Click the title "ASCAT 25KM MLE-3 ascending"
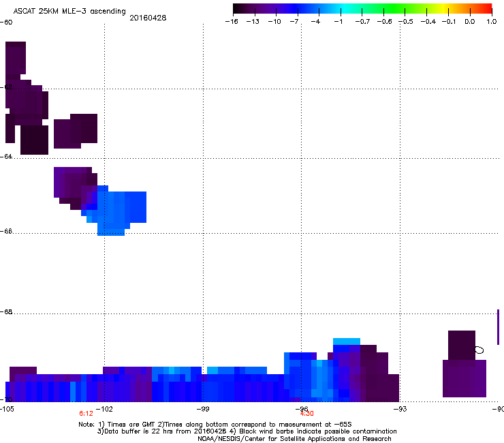 pos(69,12)
